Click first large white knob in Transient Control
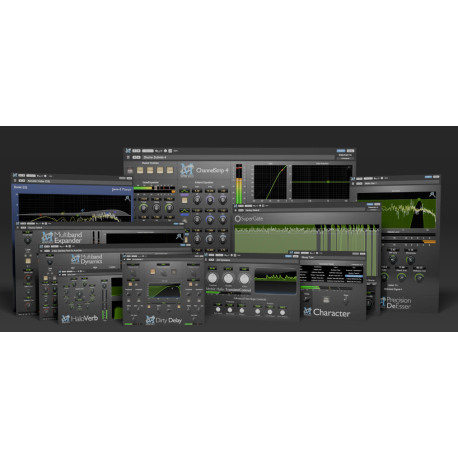This screenshot has height=458, width=458. pos(212,278)
